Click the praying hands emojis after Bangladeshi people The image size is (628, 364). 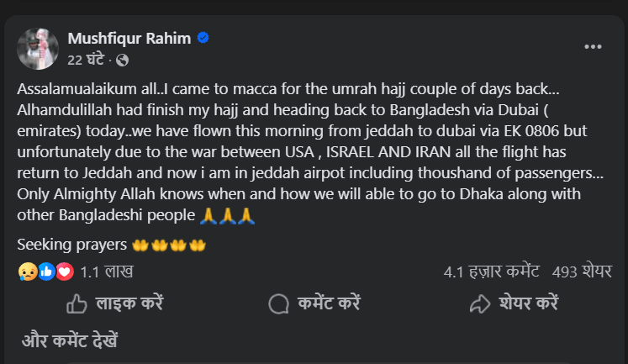[227, 216]
